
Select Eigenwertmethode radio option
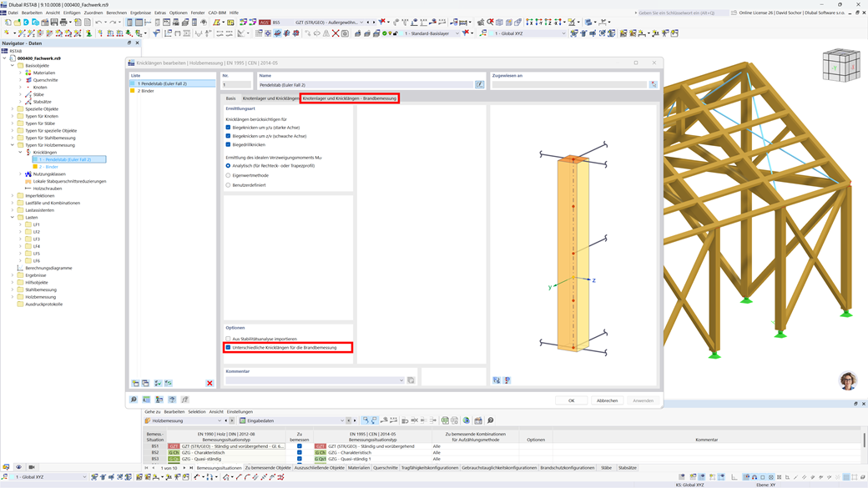(x=228, y=175)
